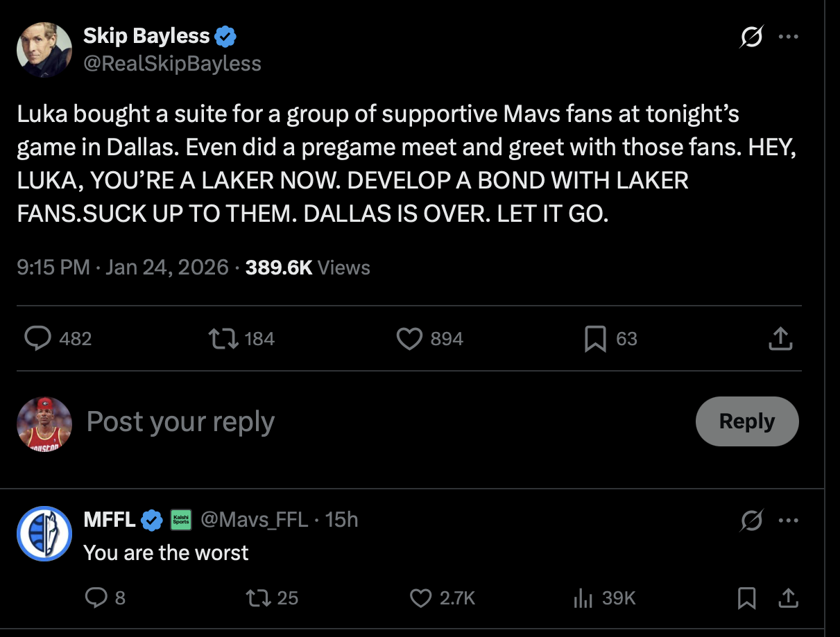This screenshot has width=840, height=637.
Task: Click the Grok icon on MFFL's reply
Action: (751, 520)
